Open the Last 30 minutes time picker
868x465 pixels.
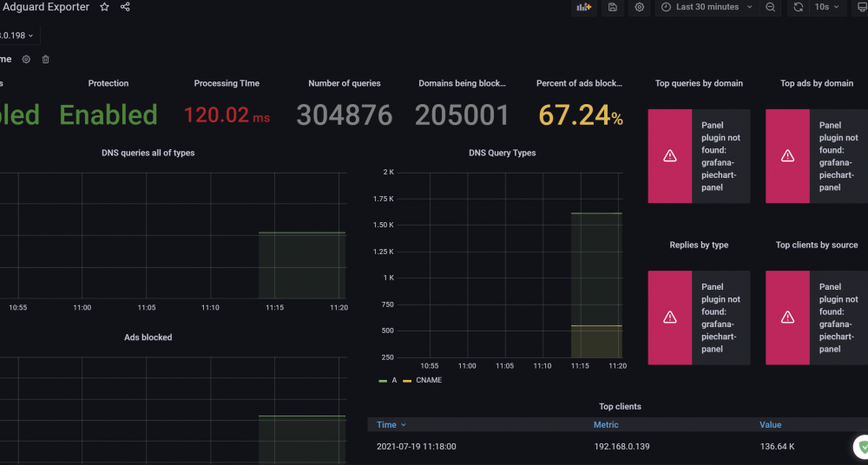click(x=707, y=7)
